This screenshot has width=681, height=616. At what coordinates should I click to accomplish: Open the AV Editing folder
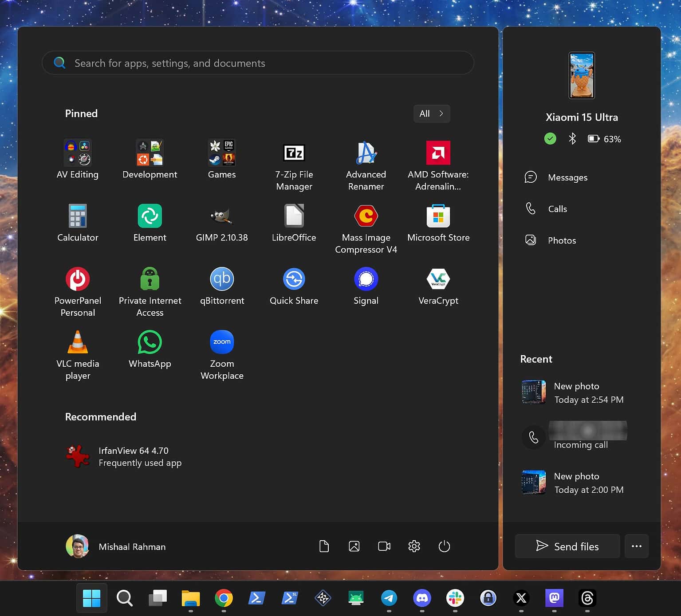click(78, 153)
